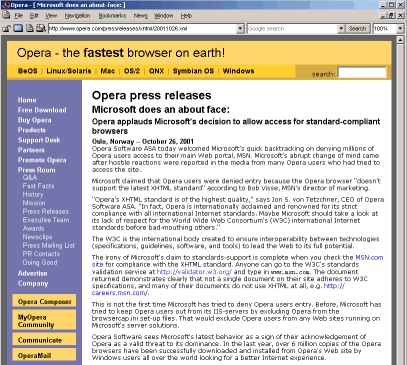Click the Search button in the toolbar
The height and width of the screenshot is (365, 407).
(357, 29)
